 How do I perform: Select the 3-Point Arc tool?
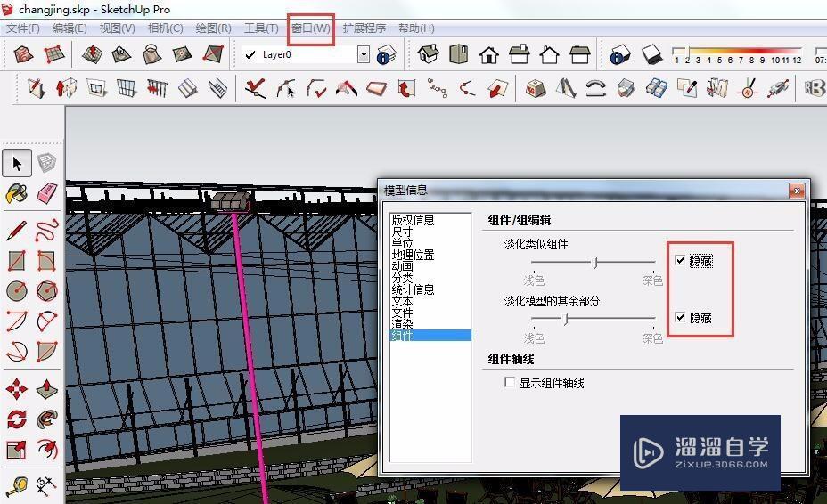(17, 351)
